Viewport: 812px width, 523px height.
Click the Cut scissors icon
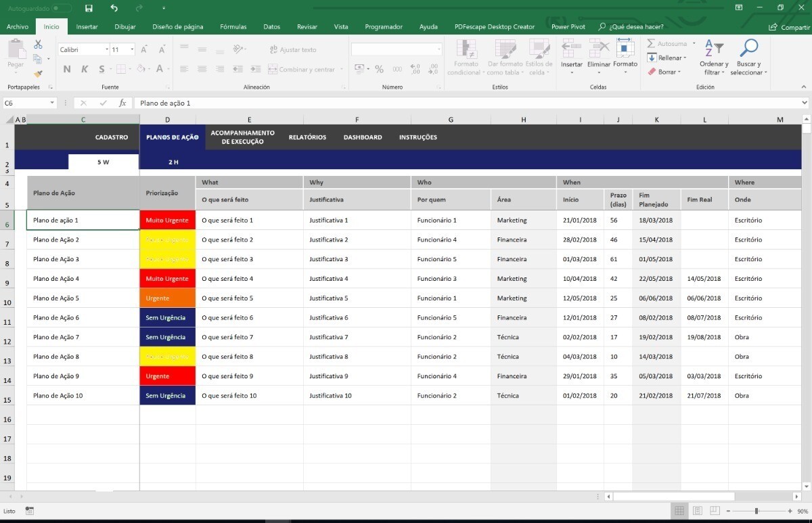[x=38, y=45]
